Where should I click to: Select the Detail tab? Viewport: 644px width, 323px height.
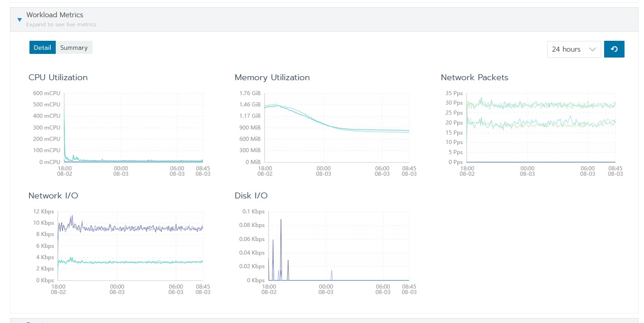pos(42,48)
